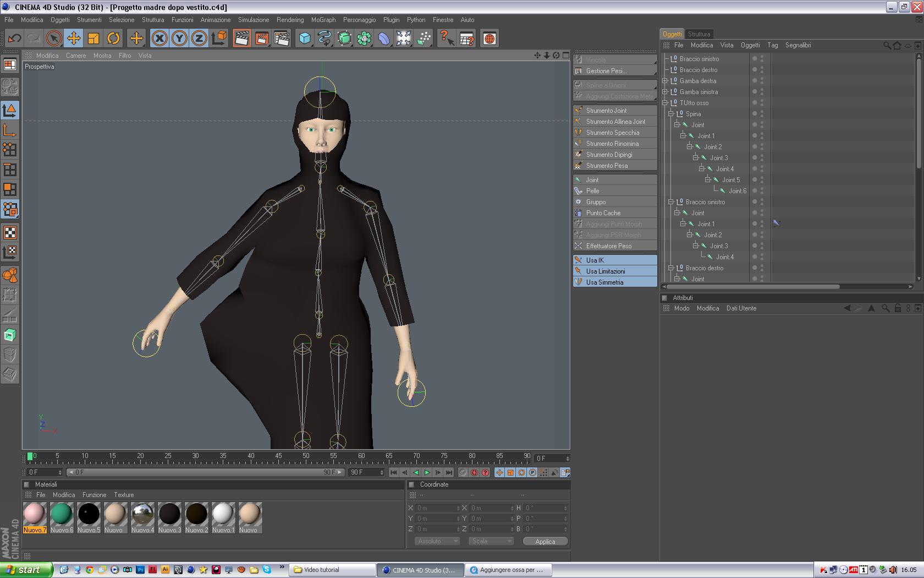Expand the Gamba destra tree item
Screen dimensions: 924x578
point(665,81)
